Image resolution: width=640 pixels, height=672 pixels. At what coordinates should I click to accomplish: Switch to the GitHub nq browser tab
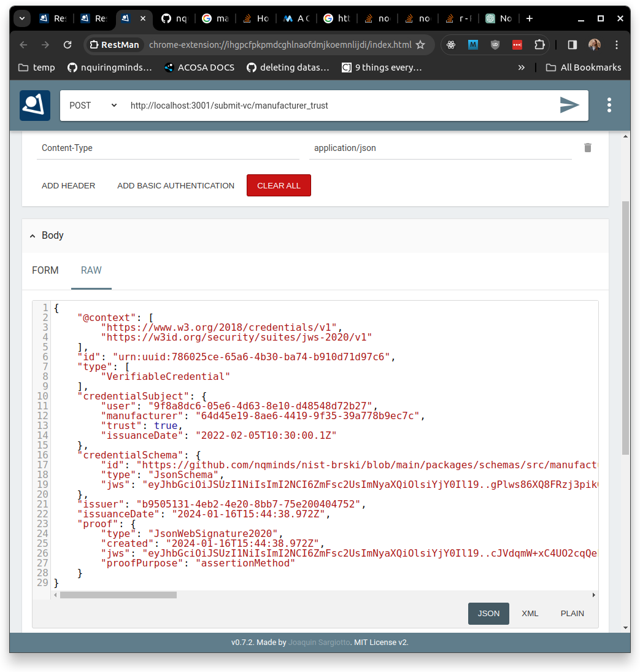click(x=174, y=18)
